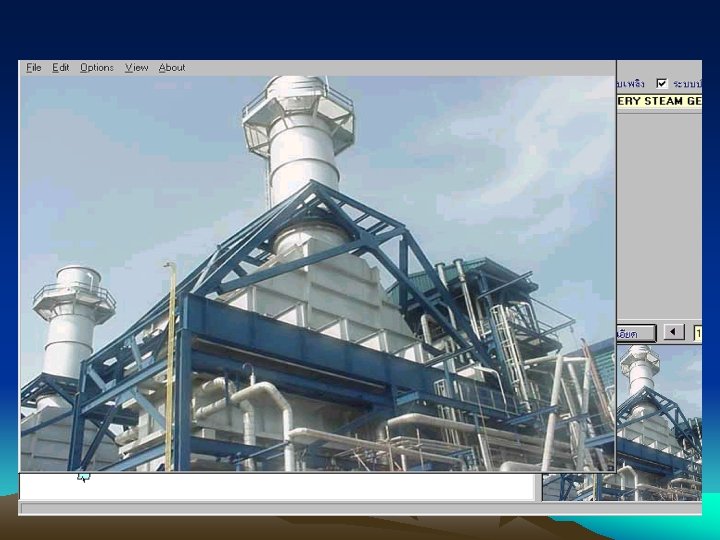The height and width of the screenshot is (540, 720).
Task: Click the white text field below the photo
Action: coord(277,486)
